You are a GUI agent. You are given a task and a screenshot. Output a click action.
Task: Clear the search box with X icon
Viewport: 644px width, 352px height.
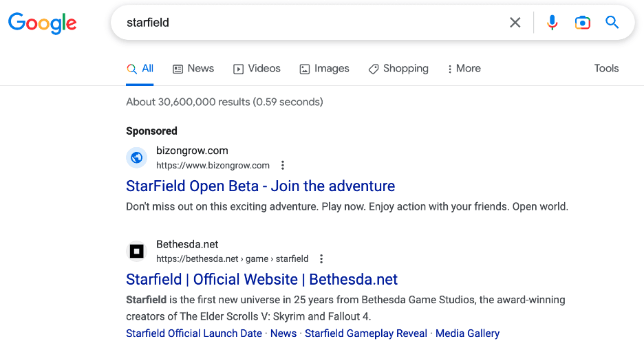tap(515, 23)
